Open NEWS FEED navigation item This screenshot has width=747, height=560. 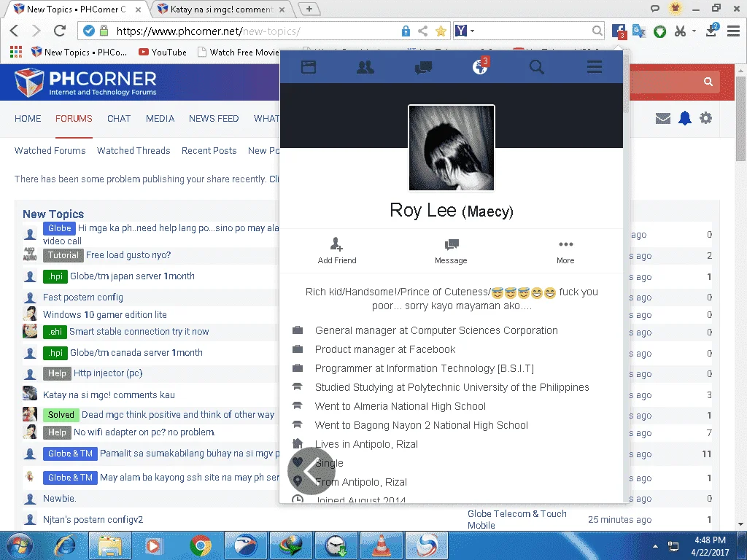(214, 119)
